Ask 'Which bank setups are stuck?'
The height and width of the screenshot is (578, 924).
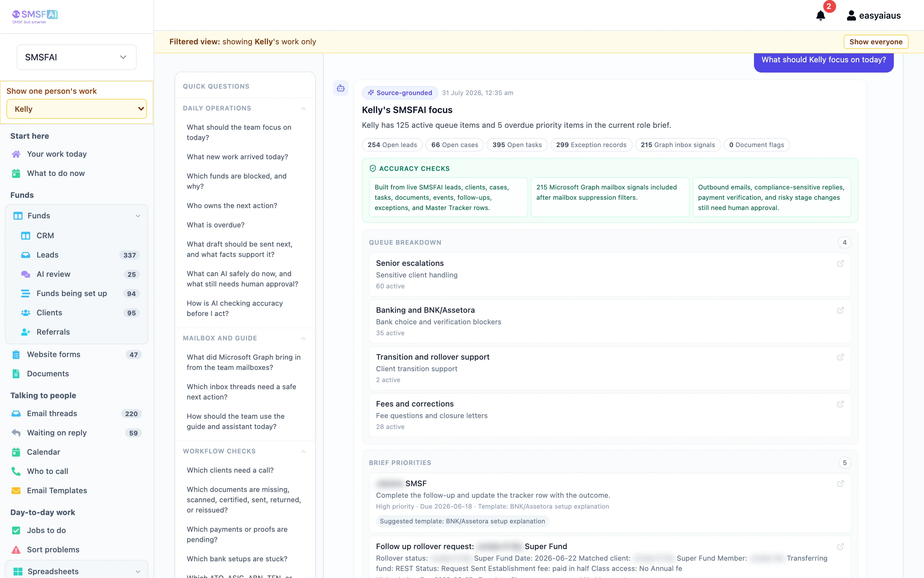[237, 559]
